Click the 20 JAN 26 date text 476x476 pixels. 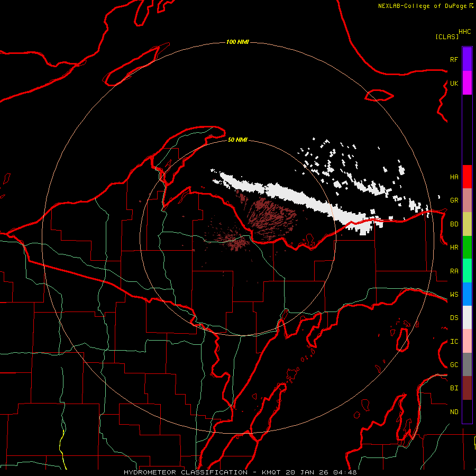pos(307,472)
